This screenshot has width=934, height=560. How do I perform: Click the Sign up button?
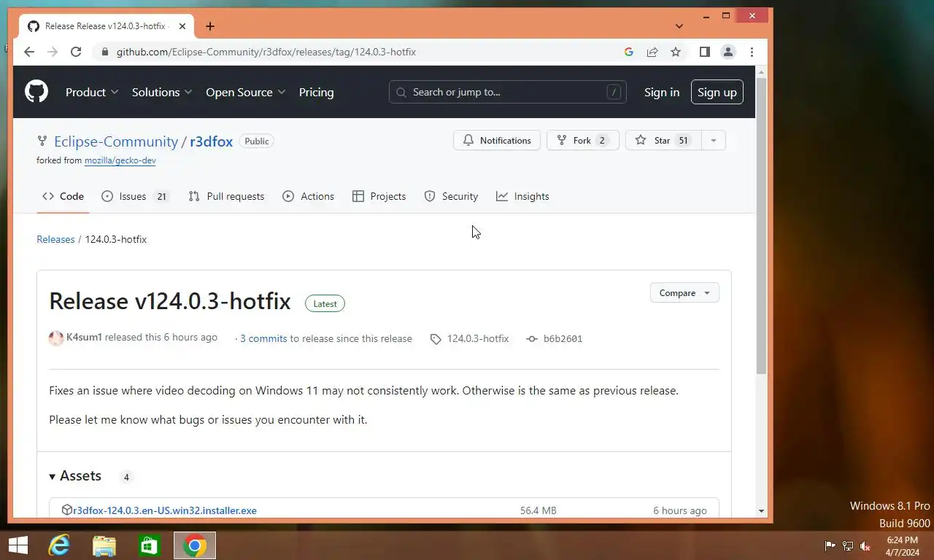tap(717, 92)
